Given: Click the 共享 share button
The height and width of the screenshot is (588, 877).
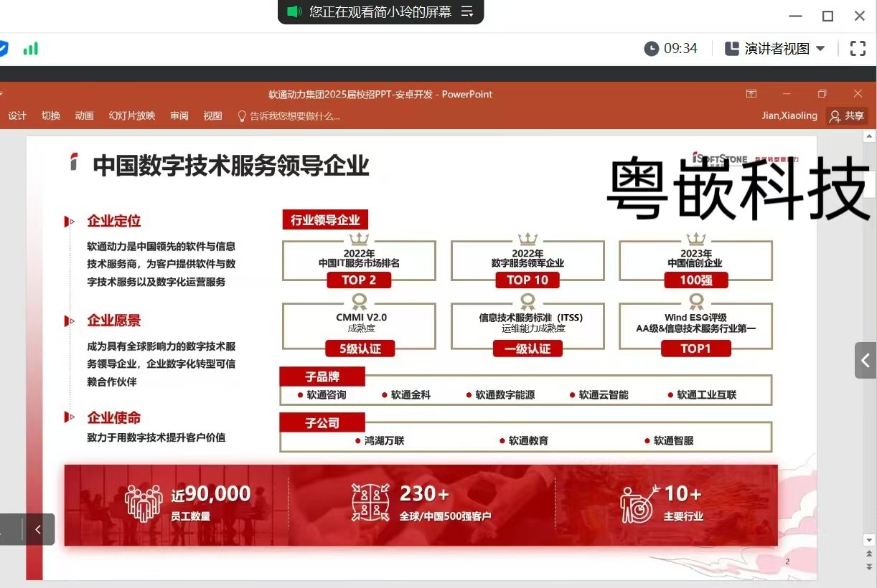Looking at the screenshot, I should coord(846,116).
